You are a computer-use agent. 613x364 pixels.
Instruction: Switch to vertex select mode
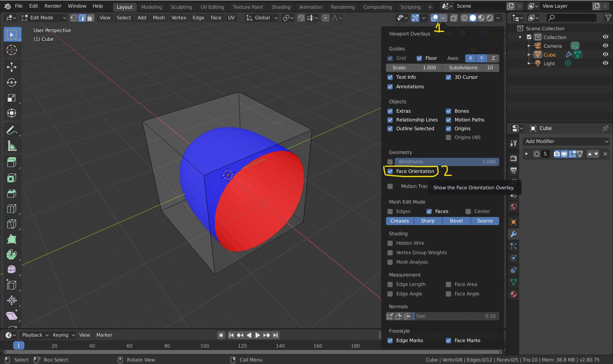[74, 18]
